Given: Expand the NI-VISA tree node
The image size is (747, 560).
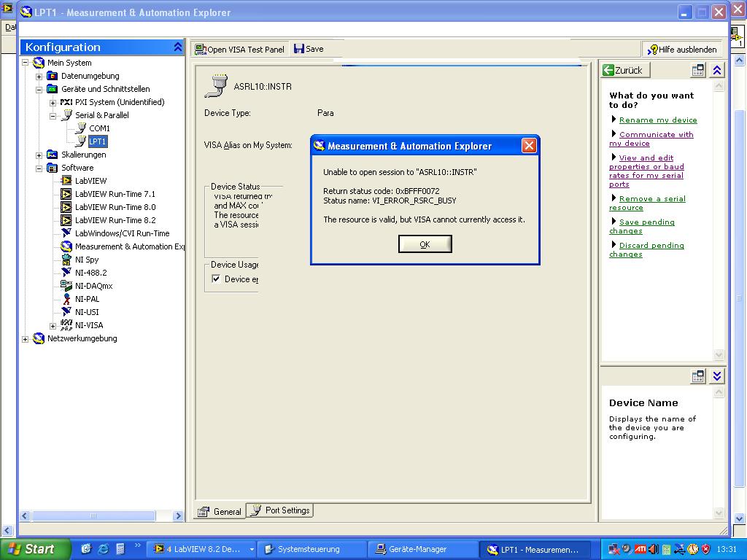Looking at the screenshot, I should (53, 326).
